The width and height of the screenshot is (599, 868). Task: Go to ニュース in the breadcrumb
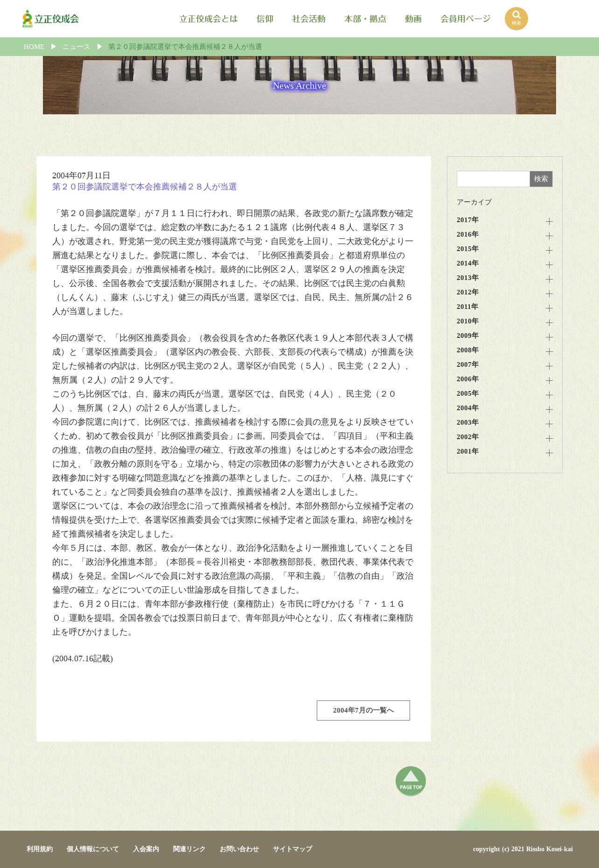click(x=77, y=47)
